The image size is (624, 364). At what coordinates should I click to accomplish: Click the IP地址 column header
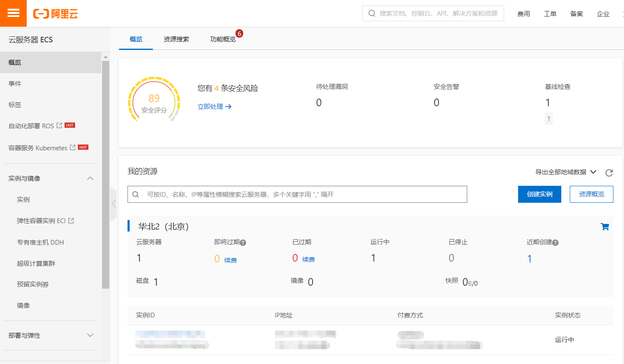(x=283, y=315)
